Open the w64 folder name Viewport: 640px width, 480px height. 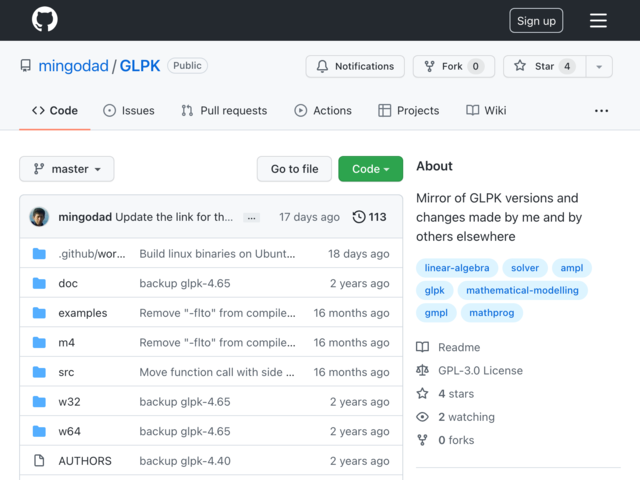click(69, 431)
